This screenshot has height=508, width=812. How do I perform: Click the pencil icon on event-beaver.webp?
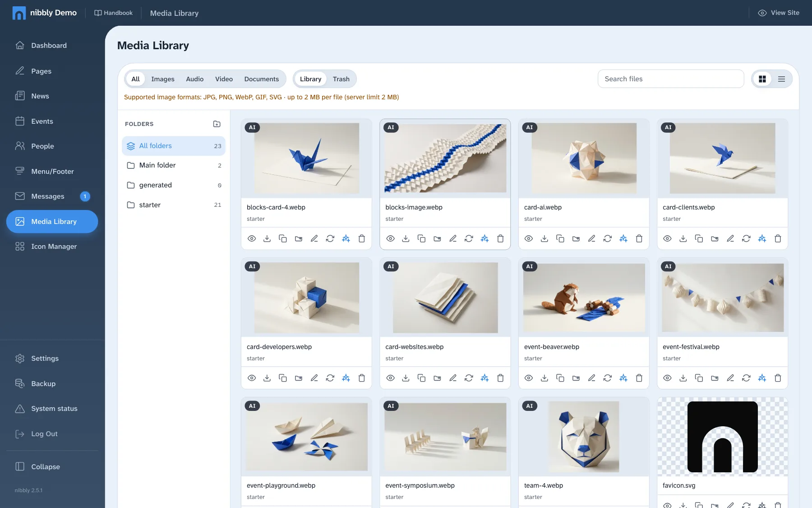592,378
